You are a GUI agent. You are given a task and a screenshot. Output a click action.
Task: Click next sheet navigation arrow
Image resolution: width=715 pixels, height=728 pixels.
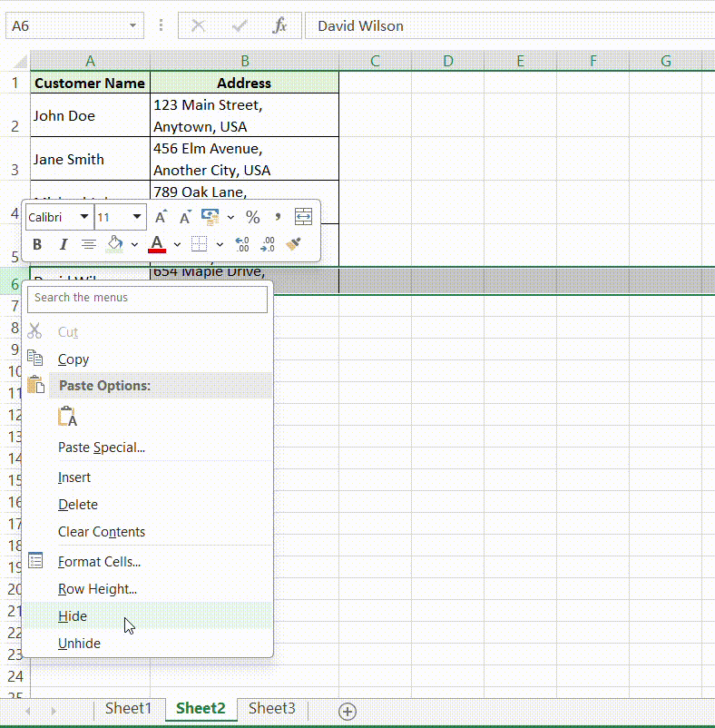coord(54,711)
